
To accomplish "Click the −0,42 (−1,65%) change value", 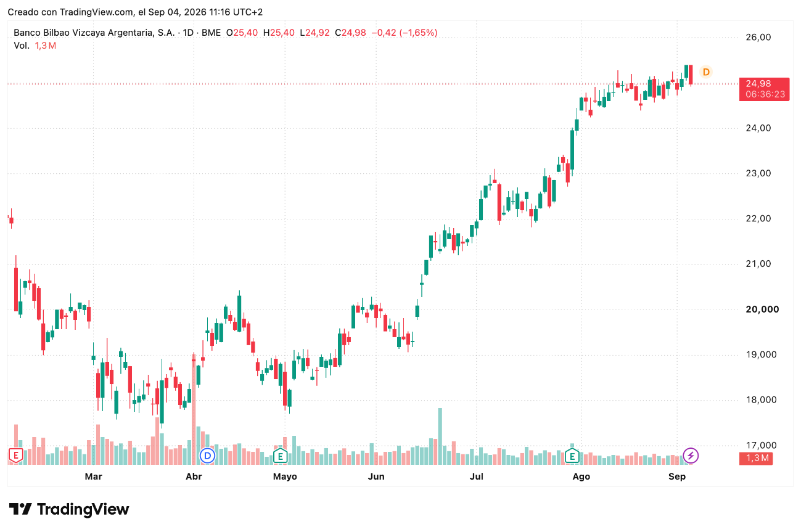I will [x=405, y=33].
